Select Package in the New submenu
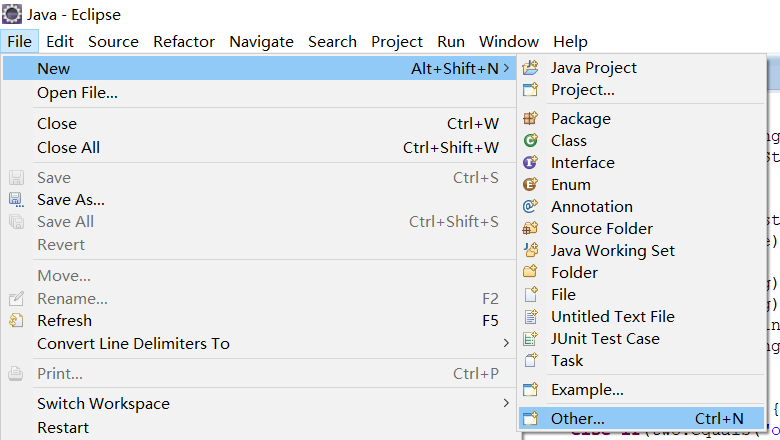Image resolution: width=780 pixels, height=440 pixels. [642, 118]
